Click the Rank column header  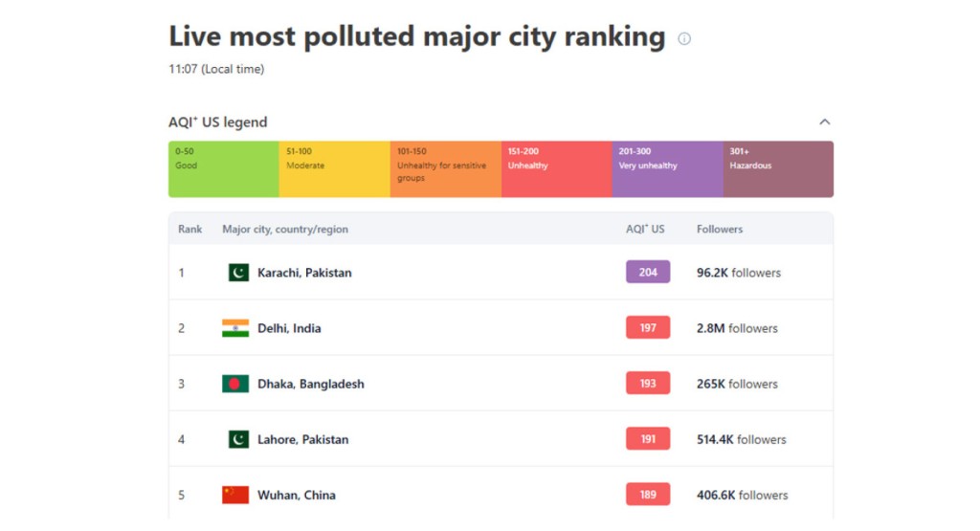(190, 230)
